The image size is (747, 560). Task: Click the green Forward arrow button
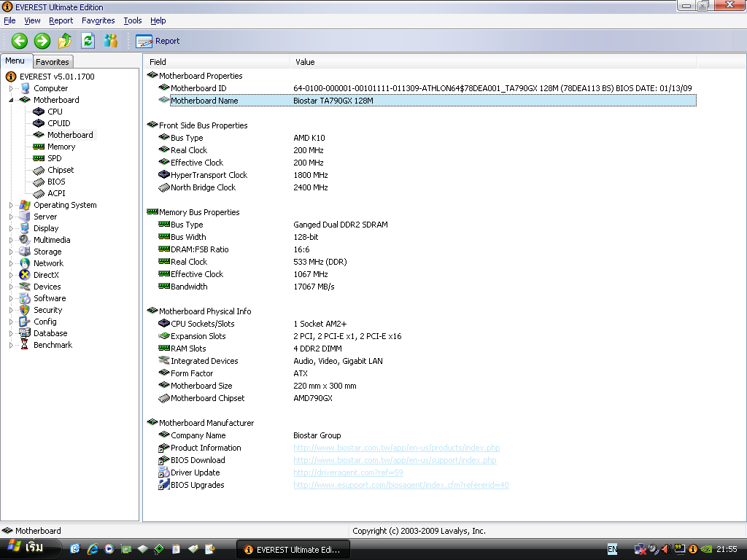42,41
